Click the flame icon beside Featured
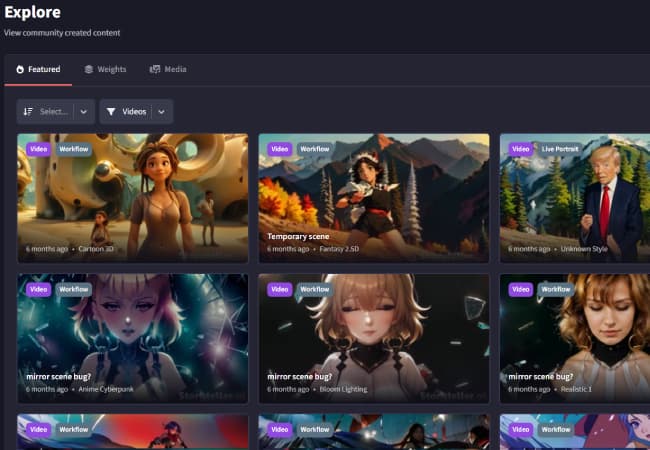 point(20,69)
